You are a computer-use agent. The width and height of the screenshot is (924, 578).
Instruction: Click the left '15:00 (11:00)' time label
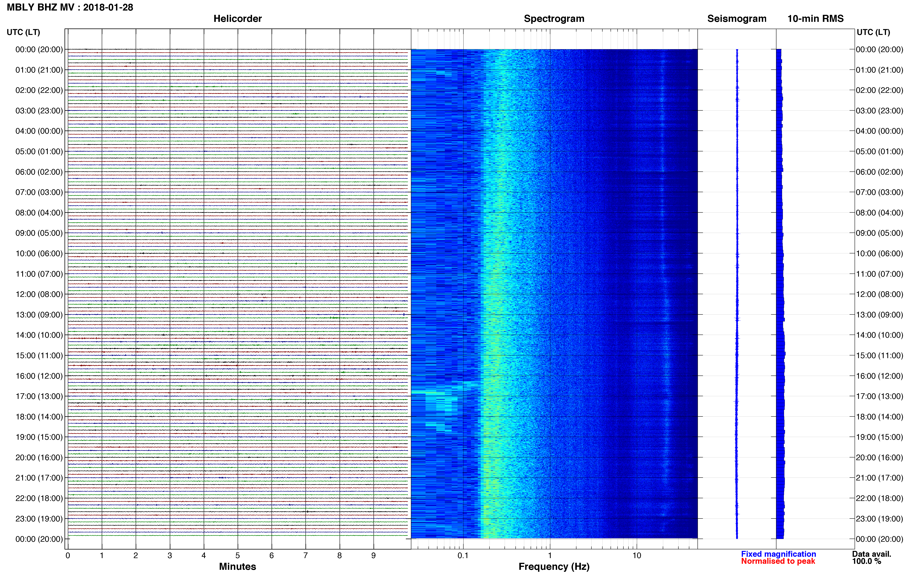tap(39, 355)
